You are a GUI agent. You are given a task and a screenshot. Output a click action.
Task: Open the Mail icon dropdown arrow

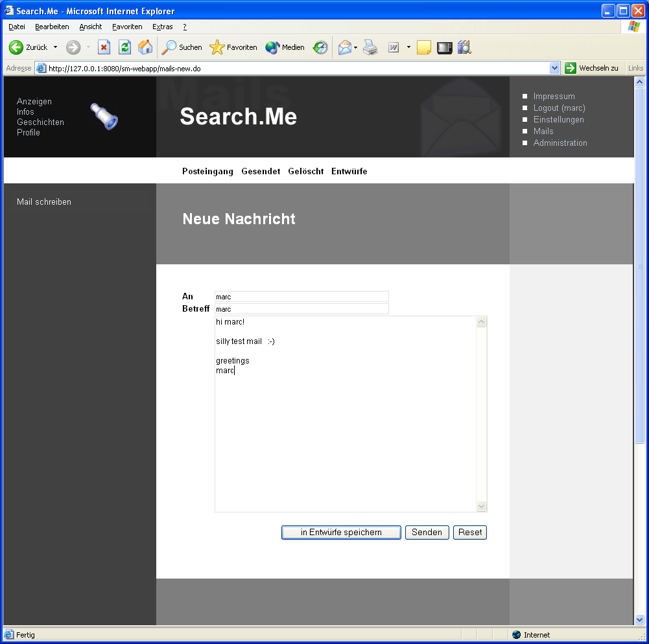pos(356,47)
